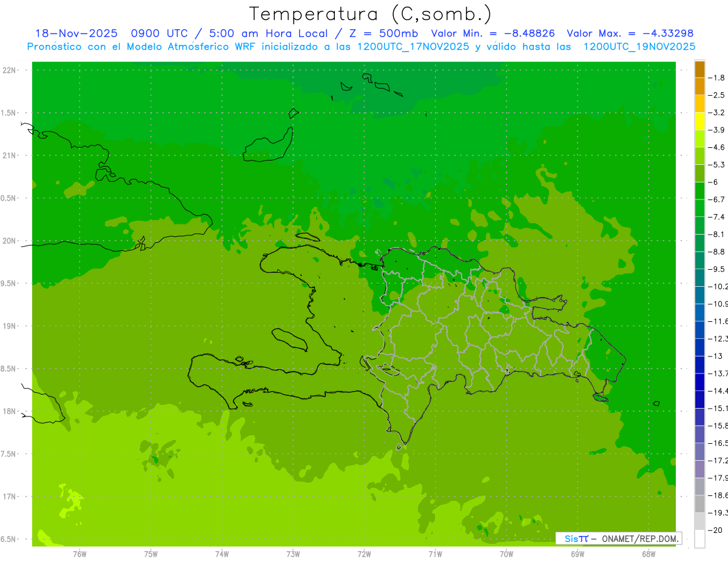Click the '20N' latitude label

pyautogui.click(x=9, y=241)
